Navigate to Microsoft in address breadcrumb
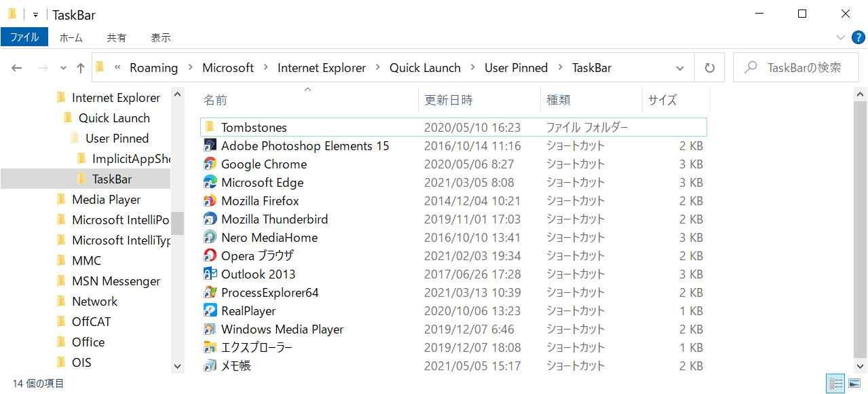The image size is (868, 394). tap(228, 68)
